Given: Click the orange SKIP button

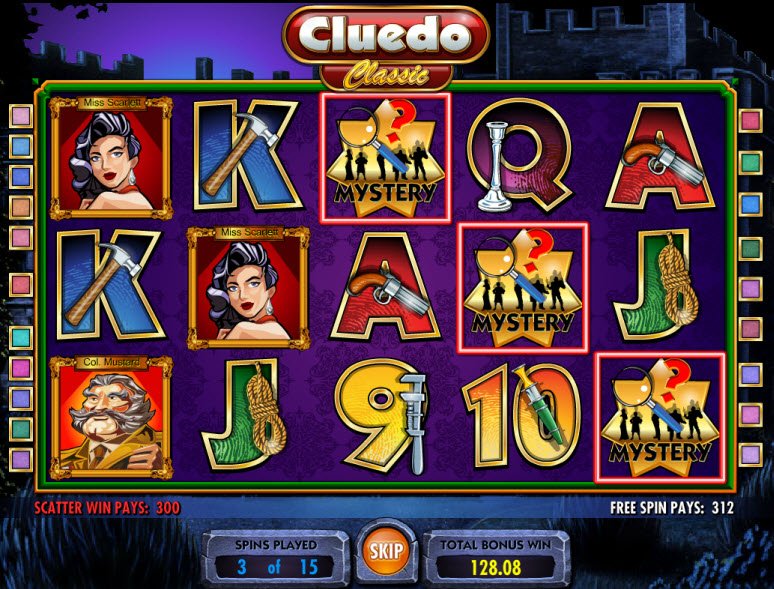Looking at the screenshot, I should point(386,550).
